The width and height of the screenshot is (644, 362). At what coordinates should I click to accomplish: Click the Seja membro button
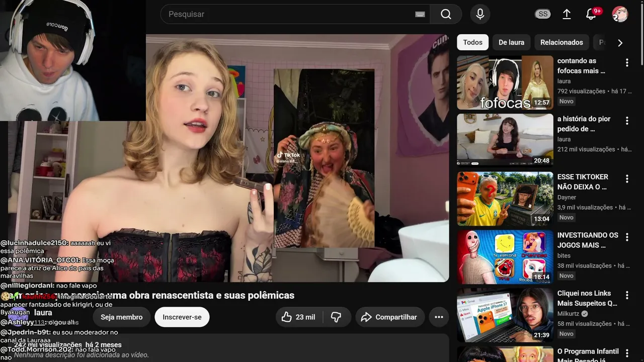122,317
